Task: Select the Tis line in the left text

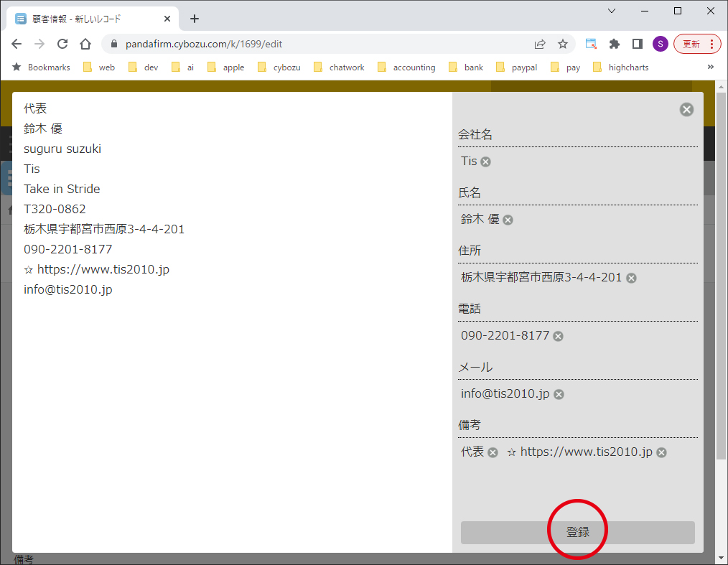Action: (32, 169)
